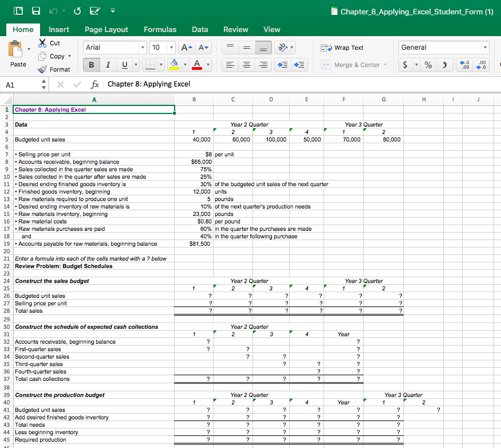Screen dimensions: 501x448
Task: Click the Increase Indent icon
Action: [298, 65]
